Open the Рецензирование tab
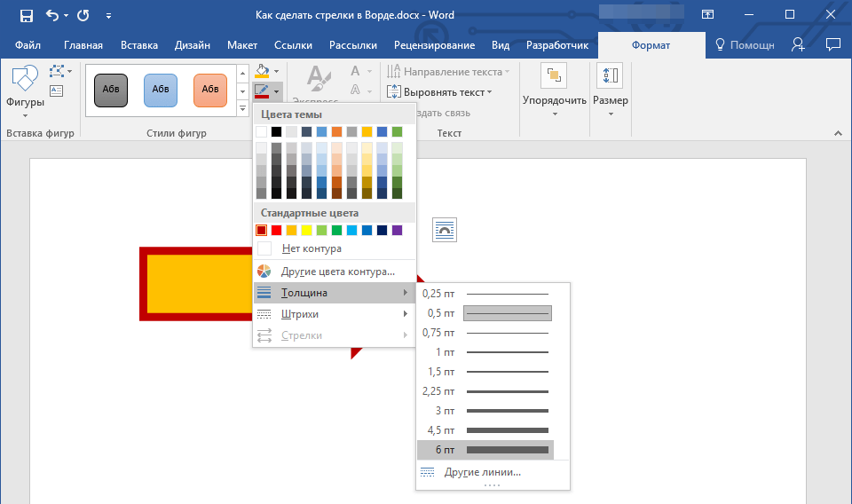This screenshot has width=852, height=504. pyautogui.click(x=434, y=45)
